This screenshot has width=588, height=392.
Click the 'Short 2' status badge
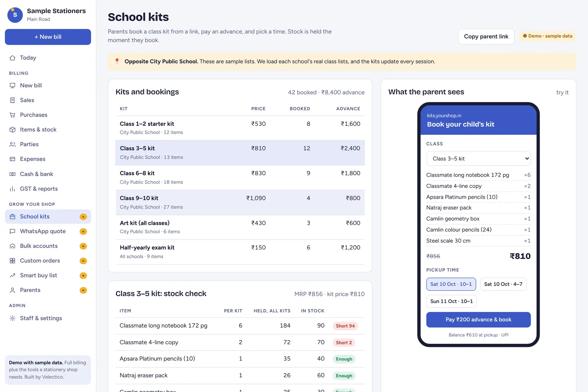(344, 343)
